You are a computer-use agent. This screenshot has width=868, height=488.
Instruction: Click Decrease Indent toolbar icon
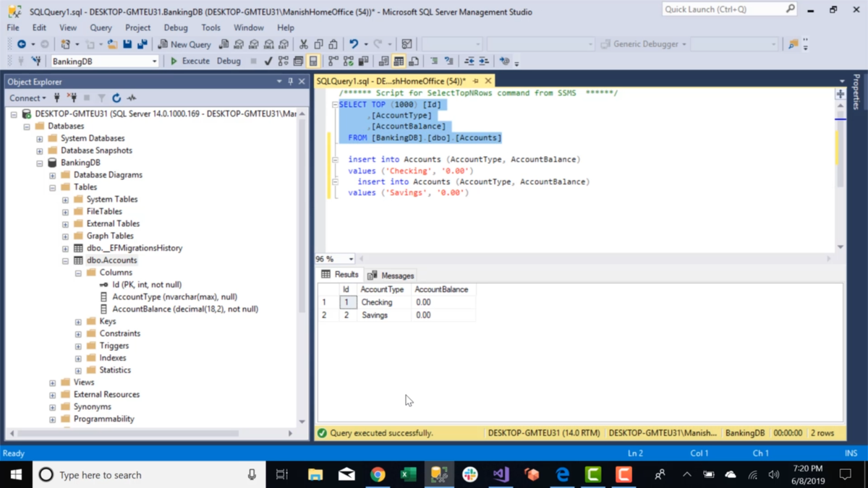(x=469, y=61)
